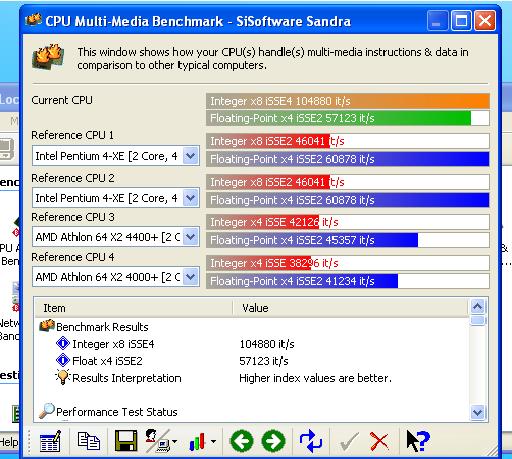Image resolution: width=512 pixels, height=459 pixels.
Task: Click the Reference CPU 1 combo box text
Action: coord(106,156)
